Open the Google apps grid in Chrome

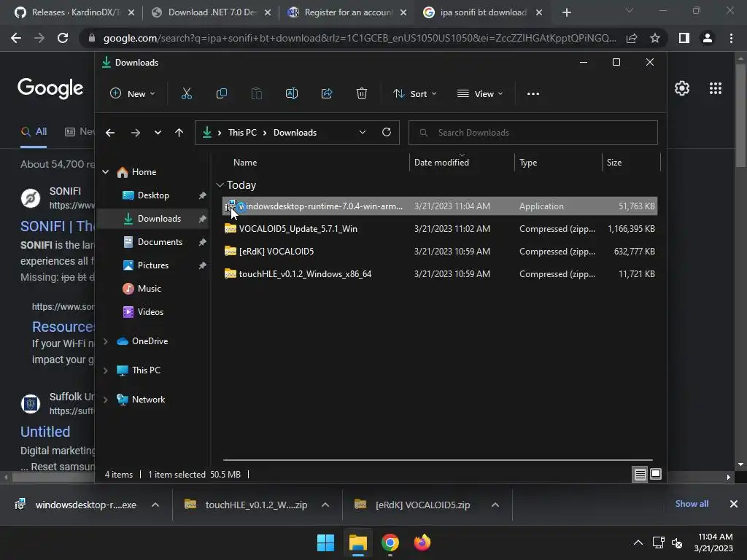715,88
